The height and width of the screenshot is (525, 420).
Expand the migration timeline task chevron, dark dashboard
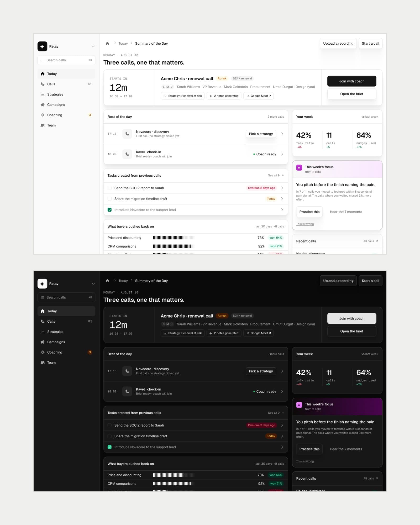[282, 436]
